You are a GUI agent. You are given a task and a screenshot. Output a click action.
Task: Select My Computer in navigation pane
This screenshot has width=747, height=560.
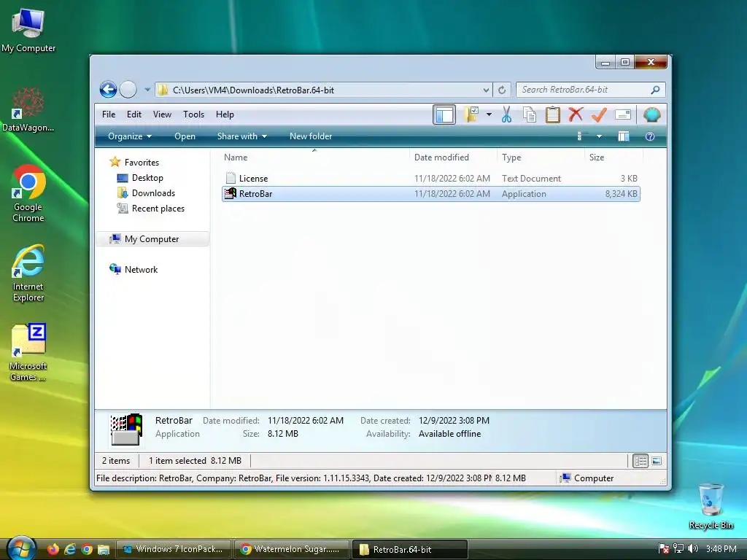pos(152,239)
